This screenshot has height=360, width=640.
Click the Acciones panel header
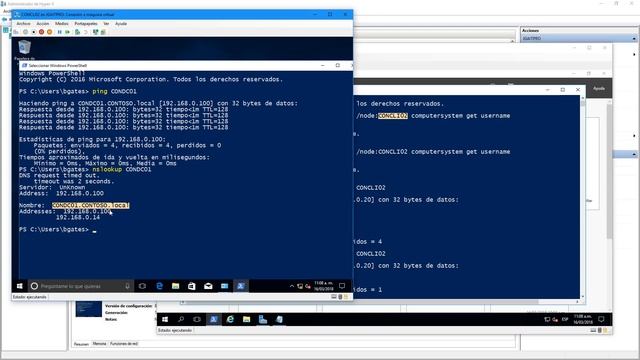pos(578,31)
